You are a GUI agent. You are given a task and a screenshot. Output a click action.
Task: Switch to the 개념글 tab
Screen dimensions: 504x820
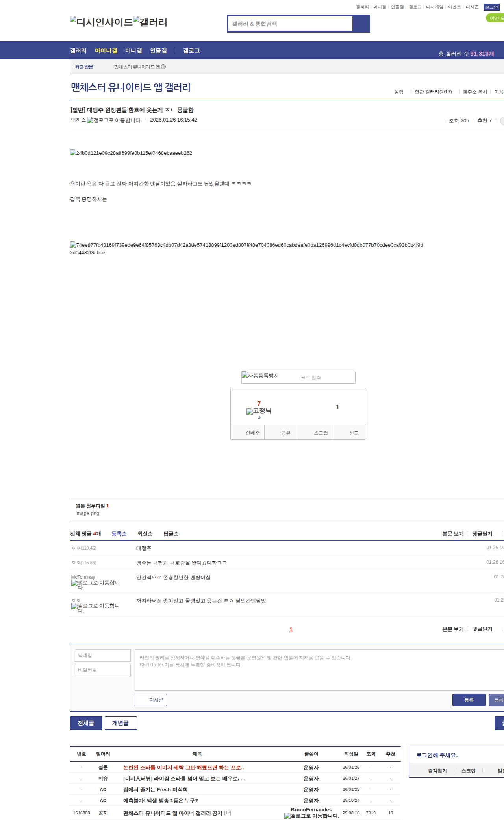click(121, 723)
